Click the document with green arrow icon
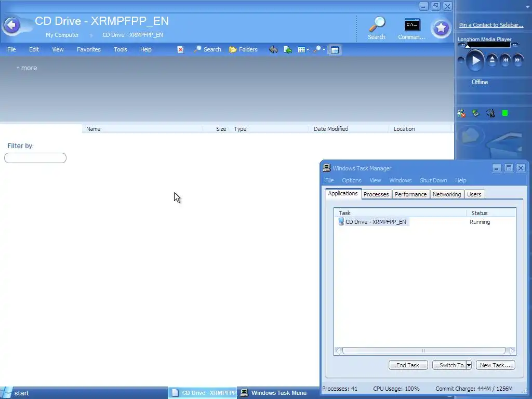The width and height of the screenshot is (532, 399). (x=288, y=49)
